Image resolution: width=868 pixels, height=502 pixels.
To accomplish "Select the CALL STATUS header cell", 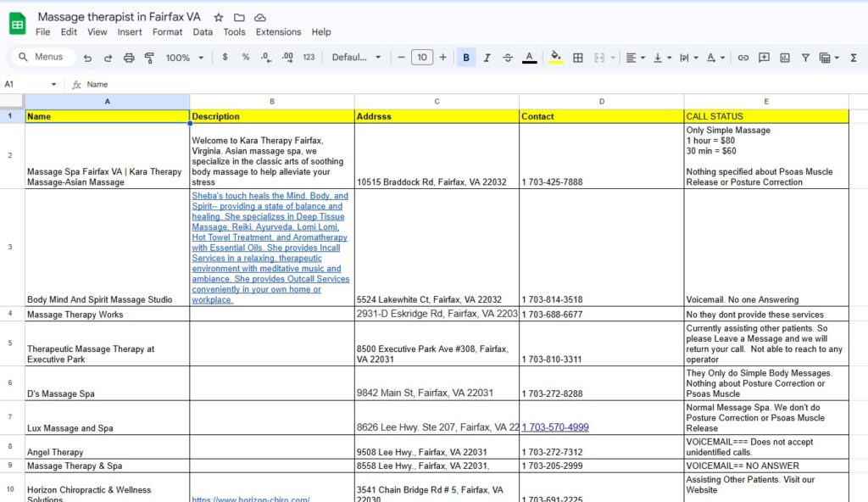I will click(766, 116).
